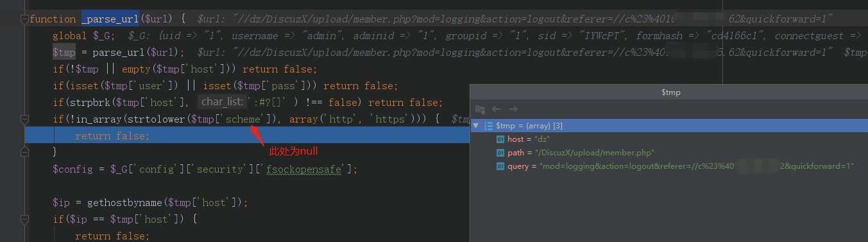This screenshot has height=242, width=868.
Task: Select the query = "mod=logging..." row
Action: coord(669,166)
